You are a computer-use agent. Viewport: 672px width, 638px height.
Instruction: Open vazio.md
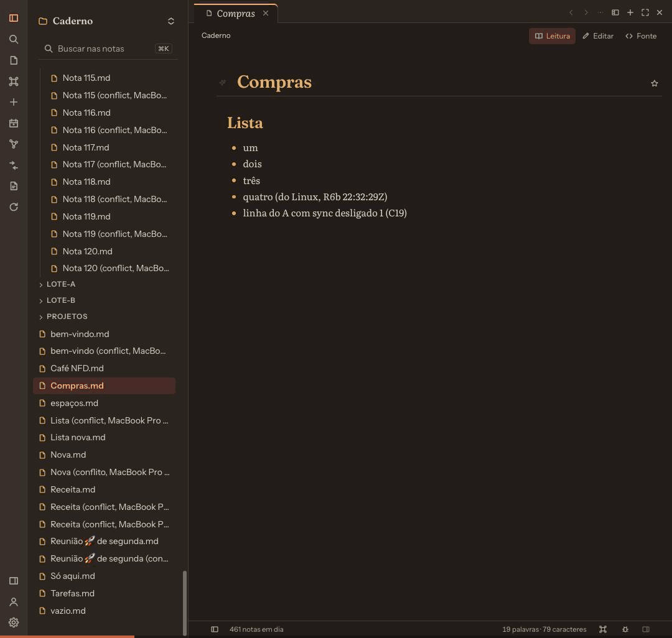104,611
